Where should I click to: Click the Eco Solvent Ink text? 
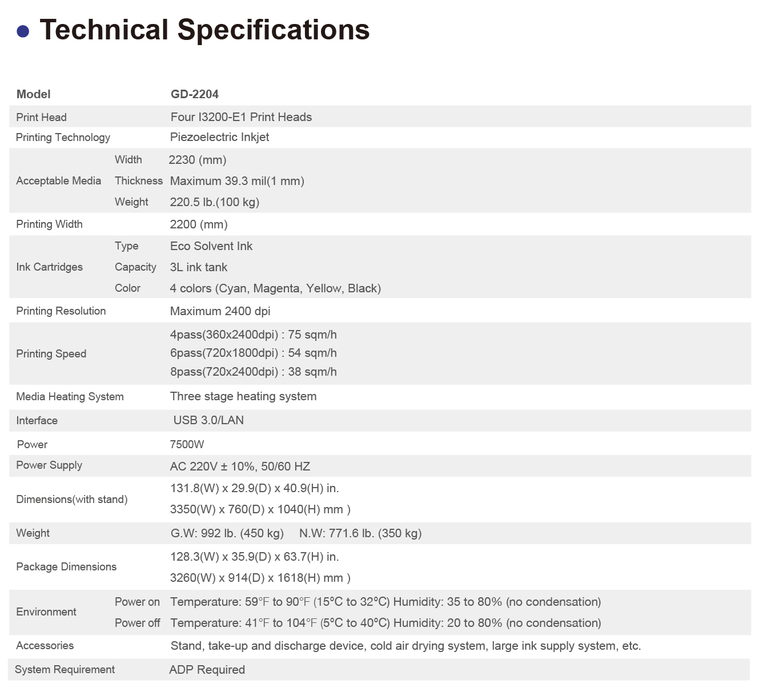pyautogui.click(x=211, y=246)
